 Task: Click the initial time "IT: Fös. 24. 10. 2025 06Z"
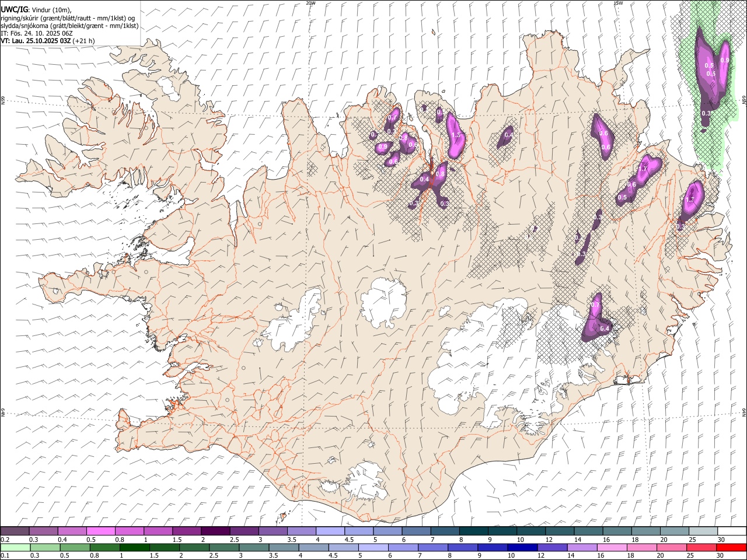coord(37,33)
